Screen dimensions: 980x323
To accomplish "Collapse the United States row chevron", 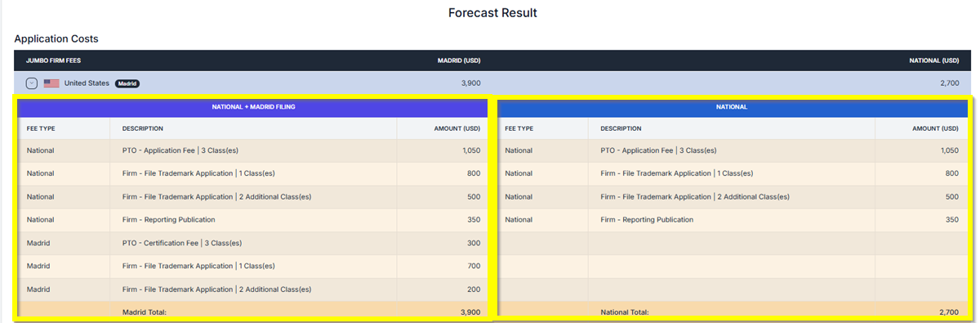I will pos(31,83).
